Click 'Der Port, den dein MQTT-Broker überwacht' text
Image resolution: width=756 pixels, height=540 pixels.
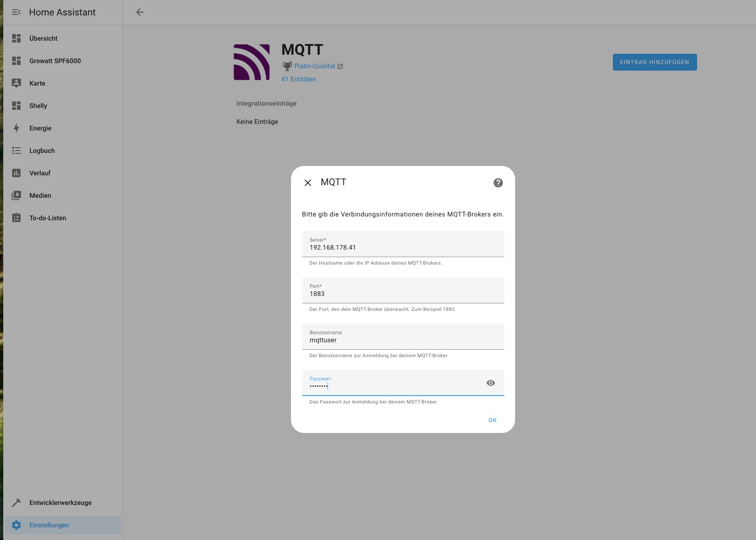point(383,310)
